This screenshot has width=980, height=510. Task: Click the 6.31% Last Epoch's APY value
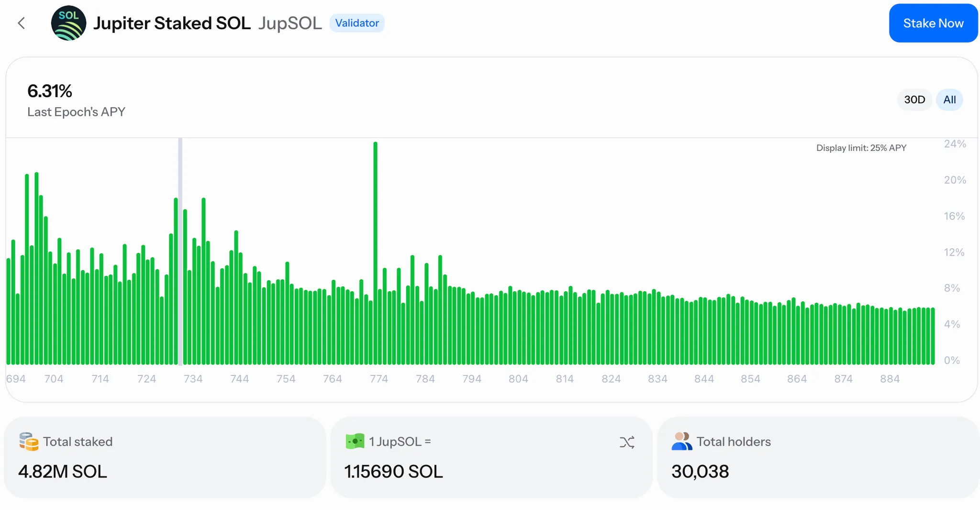click(x=50, y=91)
